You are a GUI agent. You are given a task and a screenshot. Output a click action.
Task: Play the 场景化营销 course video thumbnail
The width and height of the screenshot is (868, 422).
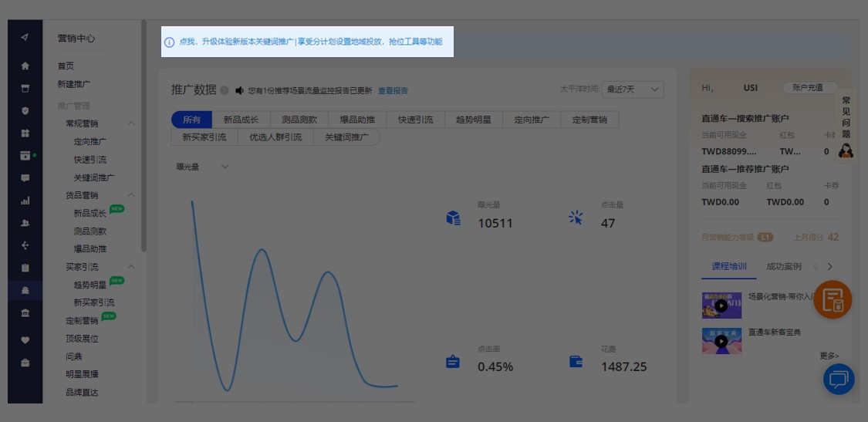tap(721, 306)
